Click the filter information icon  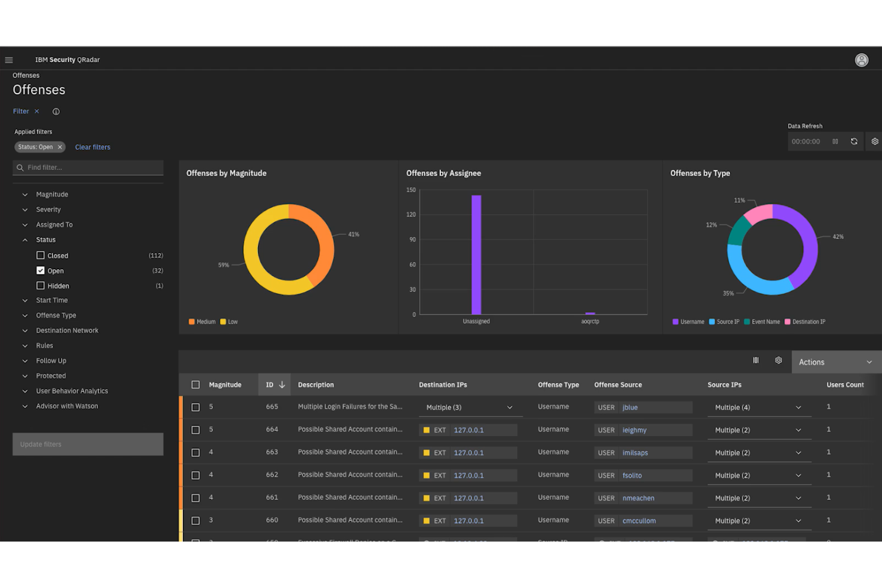[x=55, y=111]
